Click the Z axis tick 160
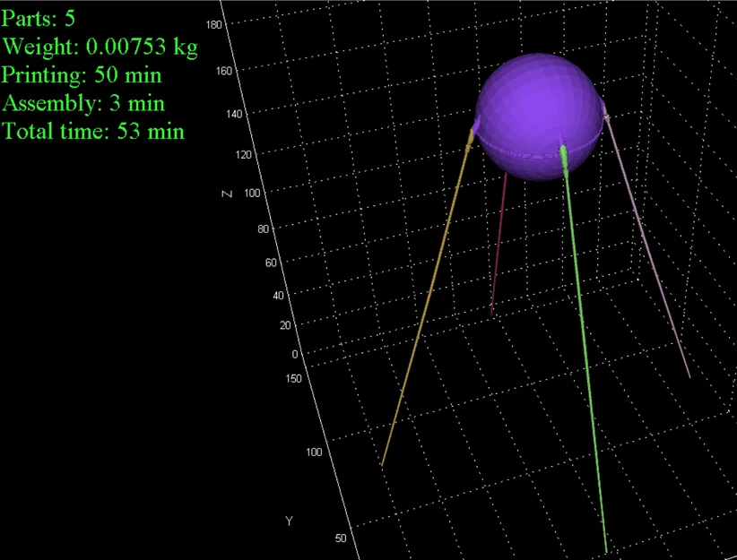This screenshot has width=737, height=560. pyautogui.click(x=224, y=71)
